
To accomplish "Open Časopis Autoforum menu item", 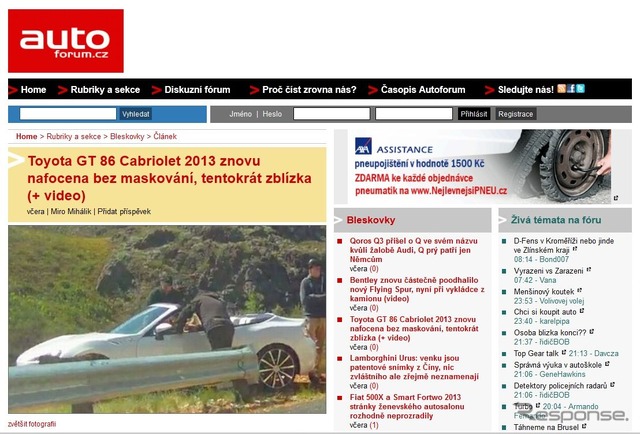I will (x=423, y=89).
